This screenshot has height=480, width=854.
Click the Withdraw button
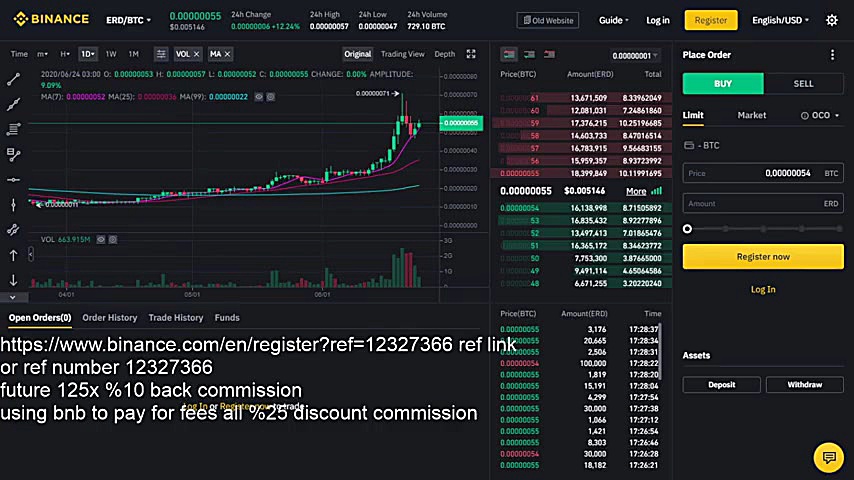coord(804,385)
